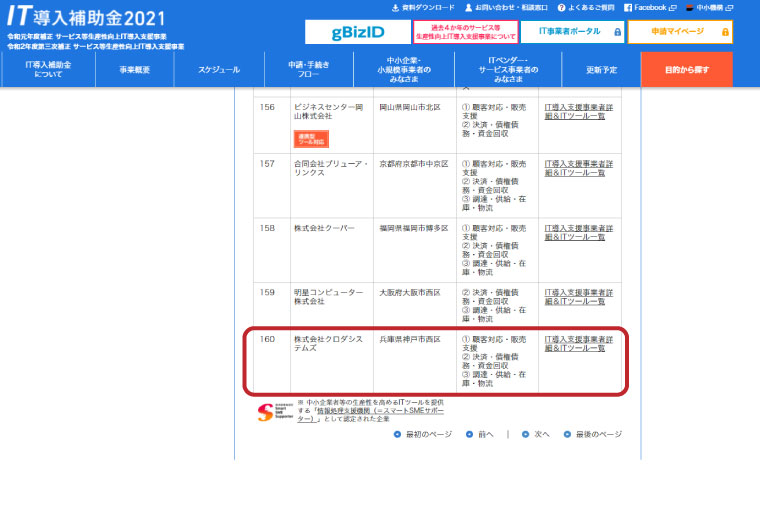Click lock icon on 申請マイページ button
This screenshot has width=760, height=530.
[x=725, y=32]
